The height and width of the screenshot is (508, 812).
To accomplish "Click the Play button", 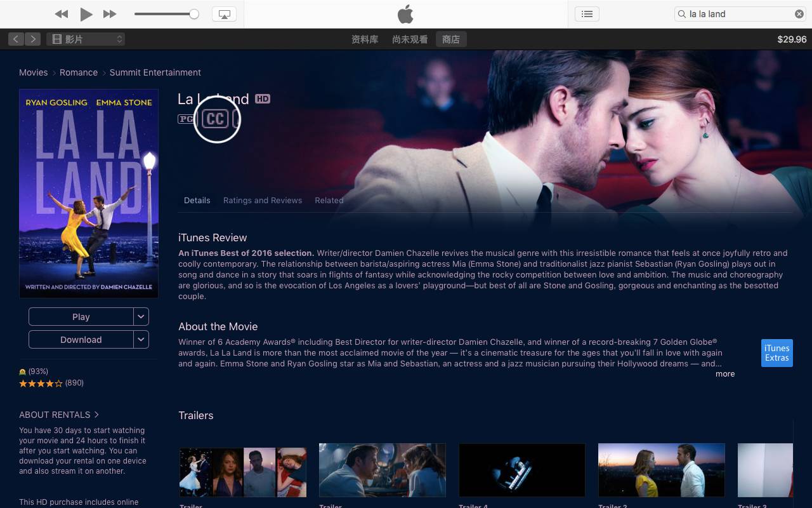I will 81,317.
